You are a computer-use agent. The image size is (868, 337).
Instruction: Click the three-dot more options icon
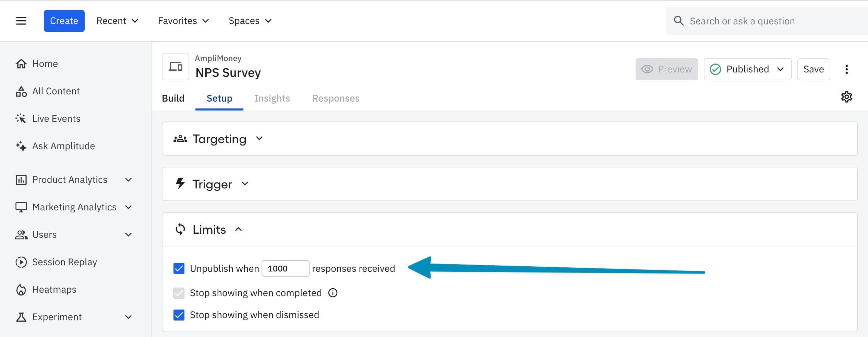(x=846, y=69)
